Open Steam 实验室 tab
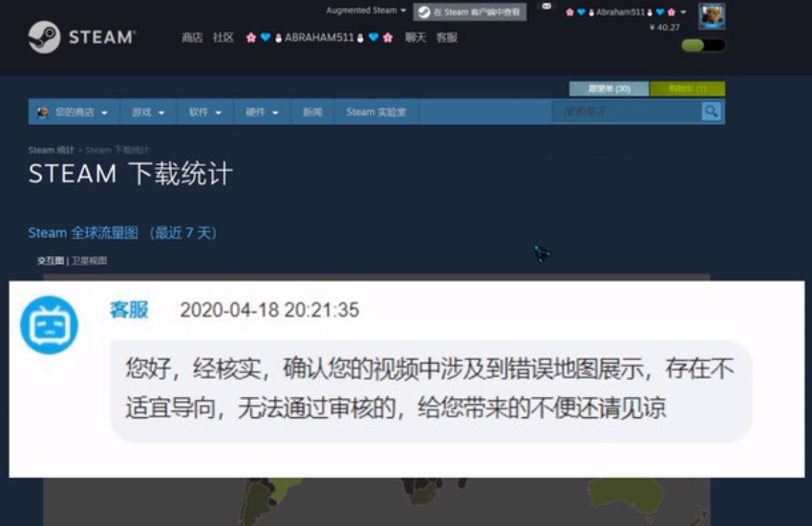 click(x=376, y=112)
